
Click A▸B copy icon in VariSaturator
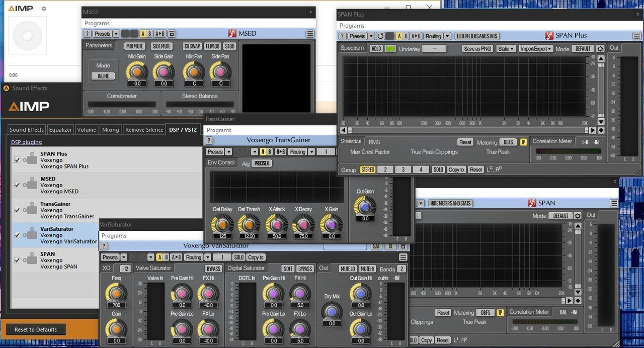coord(177,257)
